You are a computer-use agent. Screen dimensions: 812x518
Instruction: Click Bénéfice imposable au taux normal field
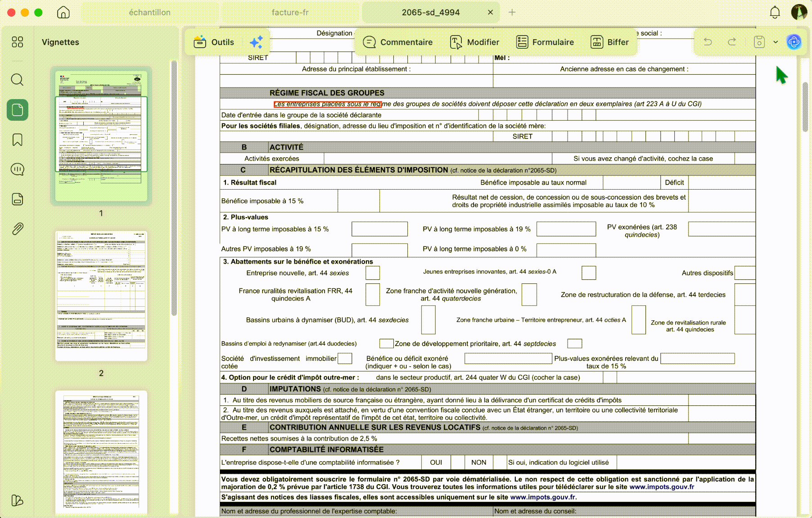[632, 182]
